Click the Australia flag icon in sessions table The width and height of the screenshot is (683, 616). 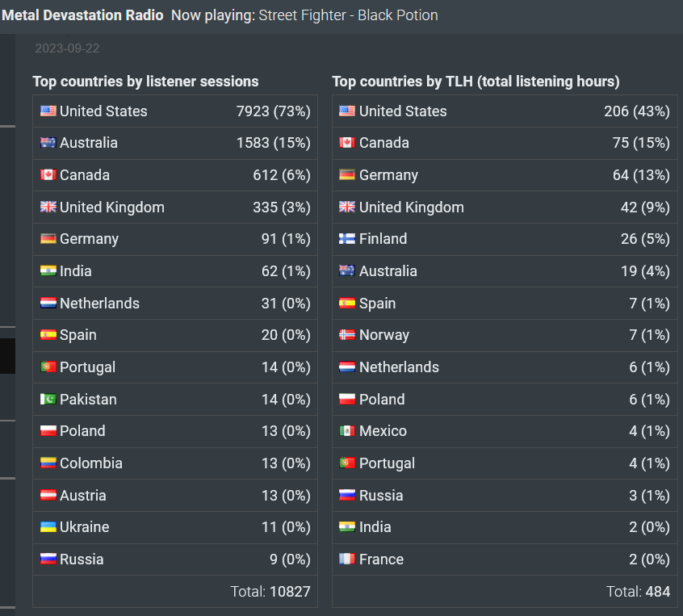click(48, 143)
